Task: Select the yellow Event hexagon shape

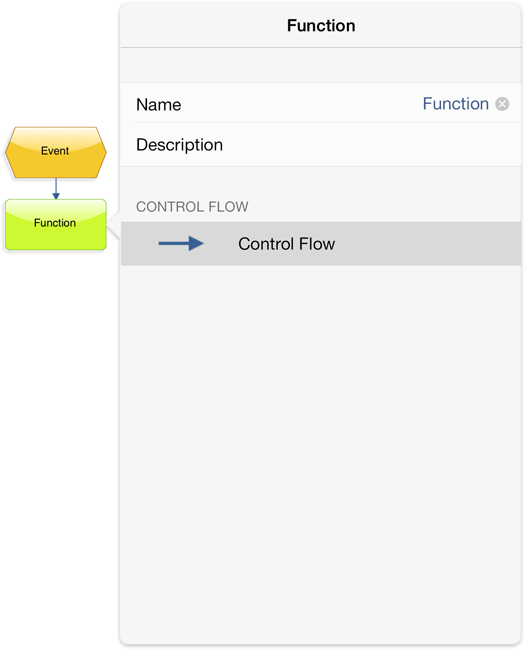Action: click(x=56, y=153)
